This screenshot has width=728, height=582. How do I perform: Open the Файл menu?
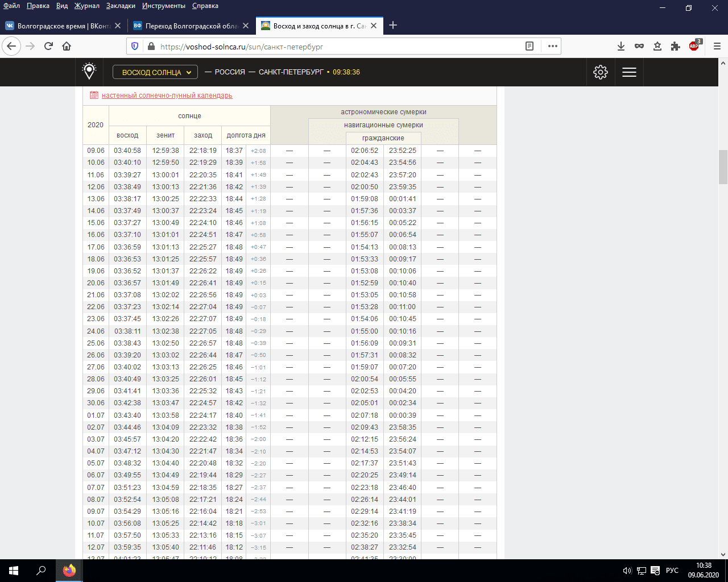[x=11, y=6]
